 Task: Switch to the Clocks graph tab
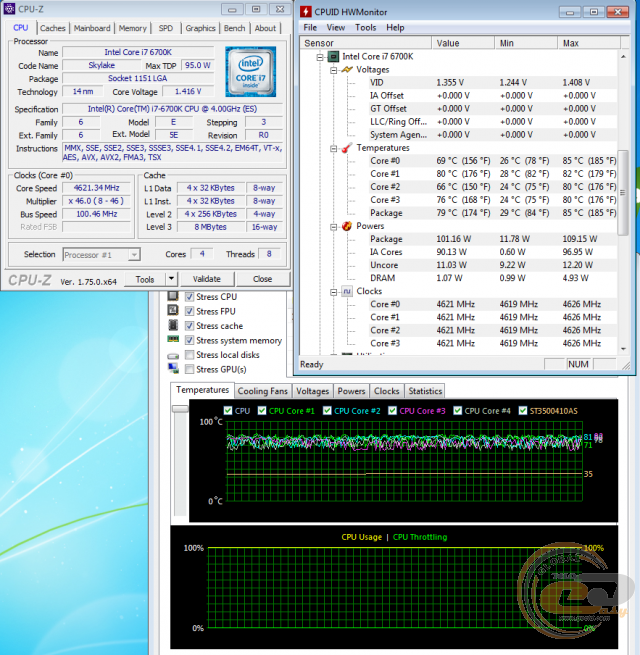pyautogui.click(x=386, y=391)
